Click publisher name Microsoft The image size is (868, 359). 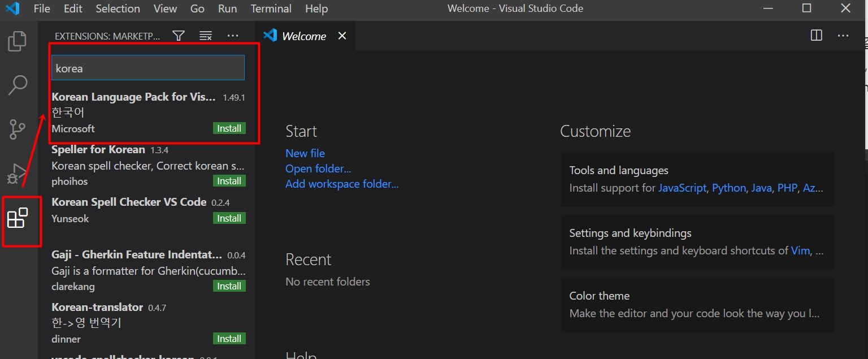73,129
